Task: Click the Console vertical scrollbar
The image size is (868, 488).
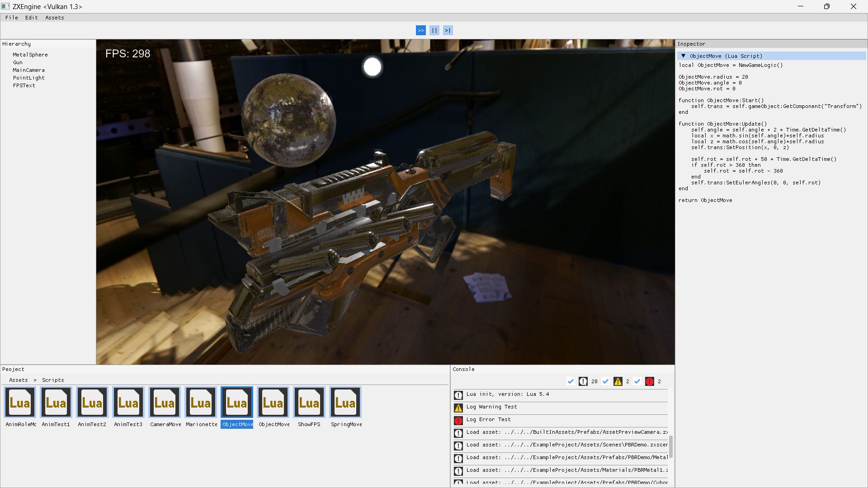Action: click(x=670, y=446)
